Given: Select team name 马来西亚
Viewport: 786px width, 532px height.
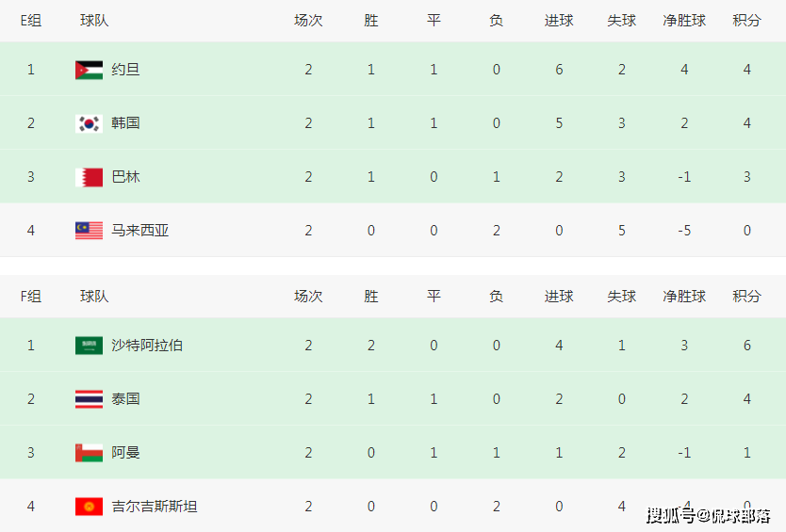Looking at the screenshot, I should (x=139, y=231).
